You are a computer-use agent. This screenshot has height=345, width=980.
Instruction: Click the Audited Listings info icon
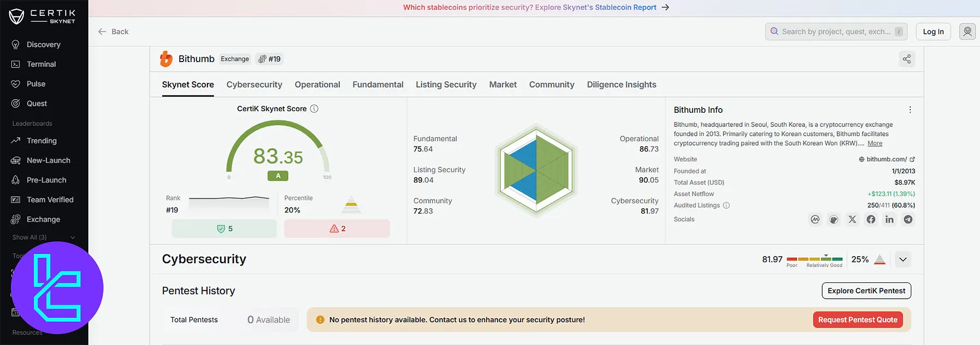pos(726,205)
